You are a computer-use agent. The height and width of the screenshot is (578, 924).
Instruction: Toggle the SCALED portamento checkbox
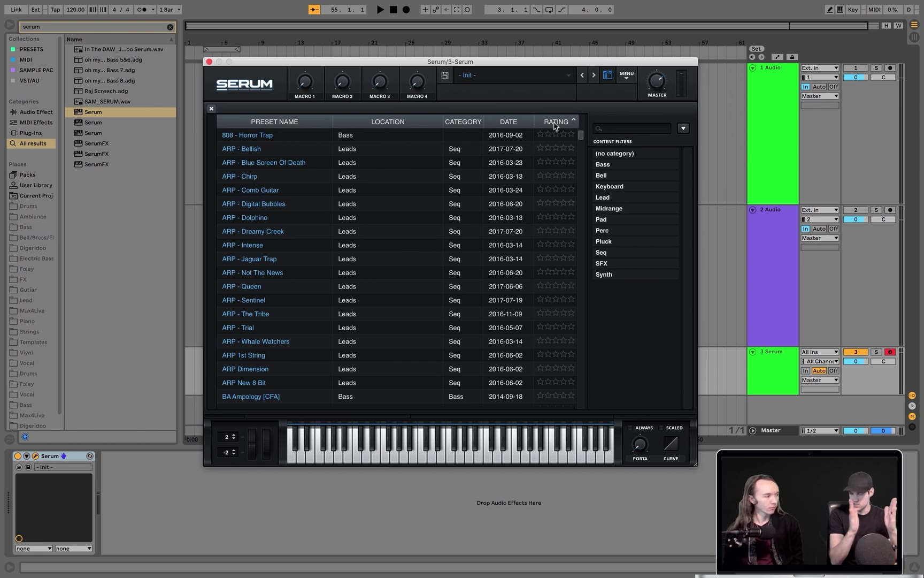pos(661,428)
